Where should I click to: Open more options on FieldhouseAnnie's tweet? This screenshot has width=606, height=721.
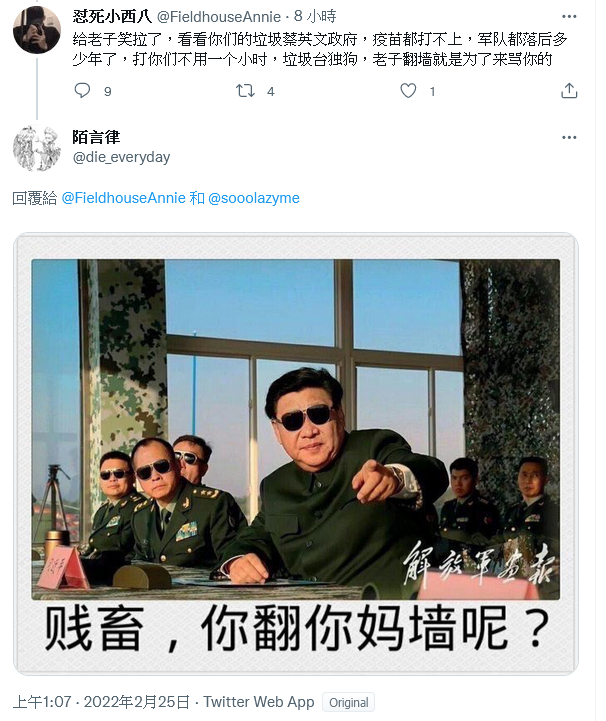[569, 17]
